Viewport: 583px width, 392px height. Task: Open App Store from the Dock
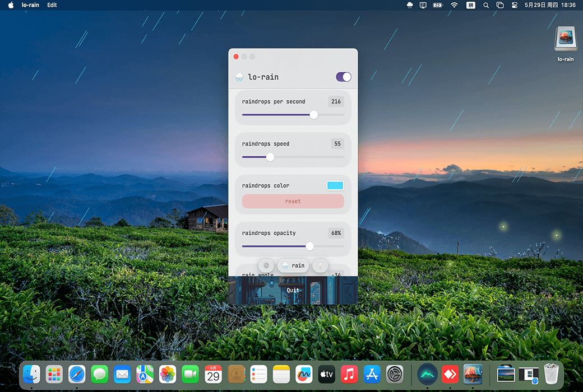372,374
